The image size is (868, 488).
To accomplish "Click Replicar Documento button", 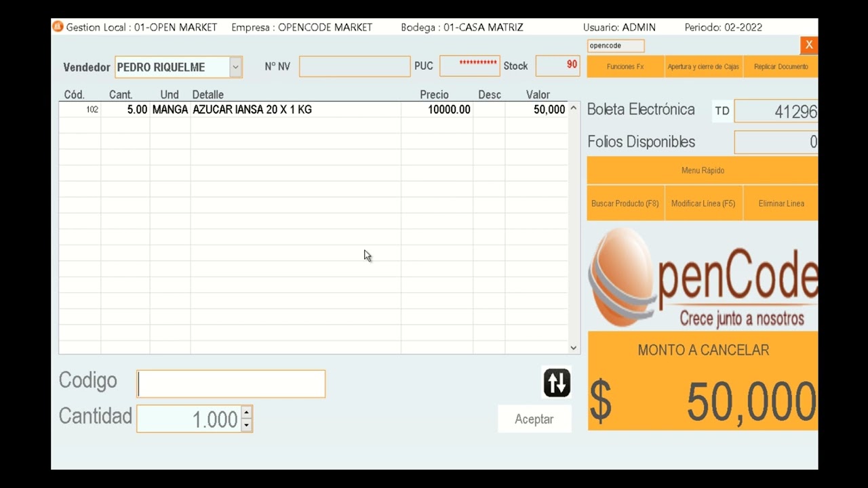I will coord(781,66).
